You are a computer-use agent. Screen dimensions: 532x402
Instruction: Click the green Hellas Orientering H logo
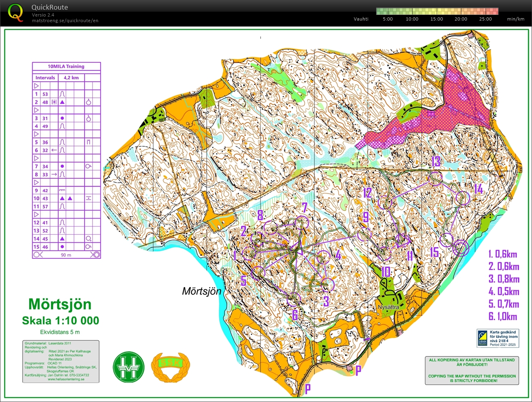pyautogui.click(x=129, y=367)
